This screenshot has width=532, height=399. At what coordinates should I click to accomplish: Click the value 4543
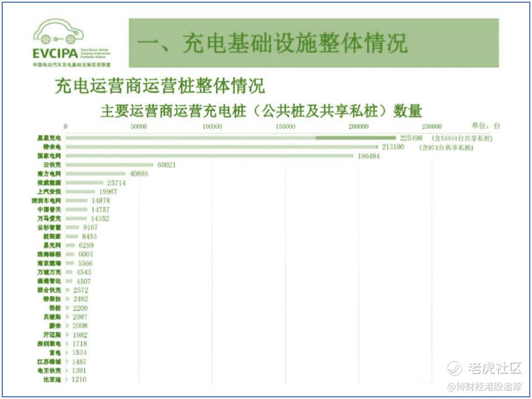[84, 272]
